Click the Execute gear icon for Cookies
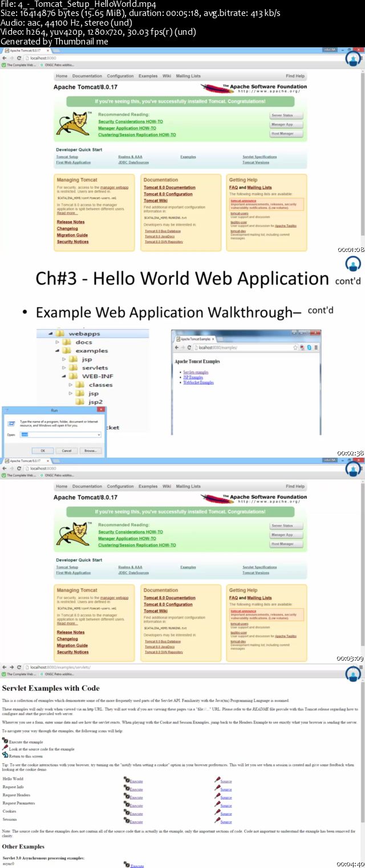 [127, 812]
